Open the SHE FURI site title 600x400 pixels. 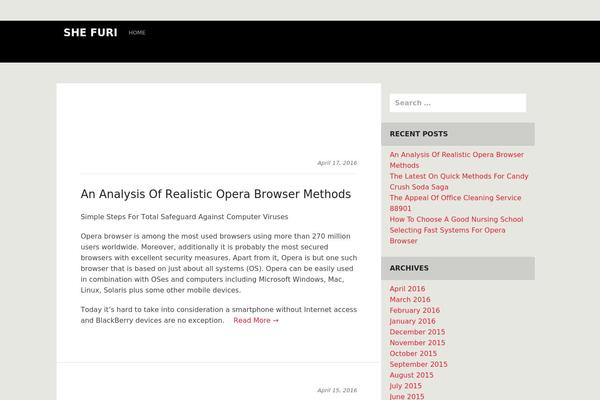(x=90, y=33)
